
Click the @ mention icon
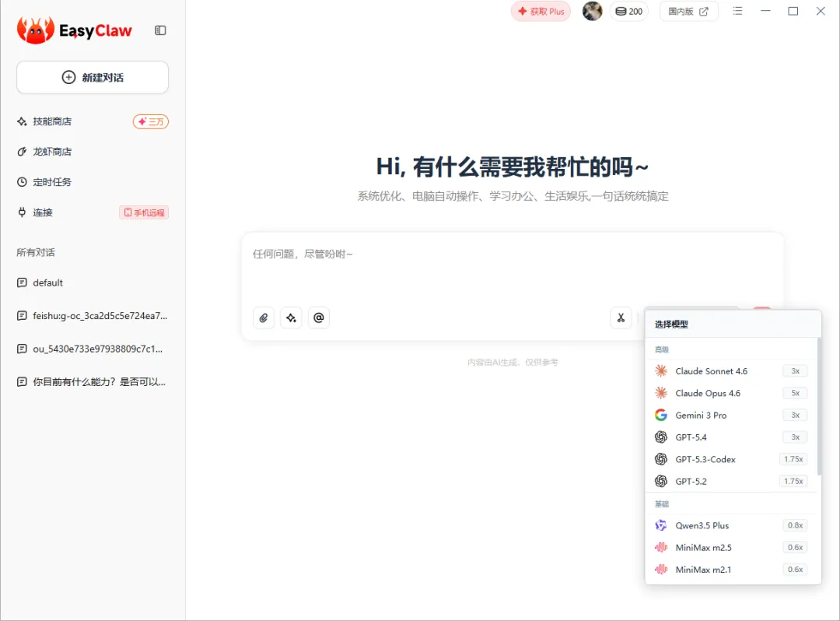click(x=319, y=318)
